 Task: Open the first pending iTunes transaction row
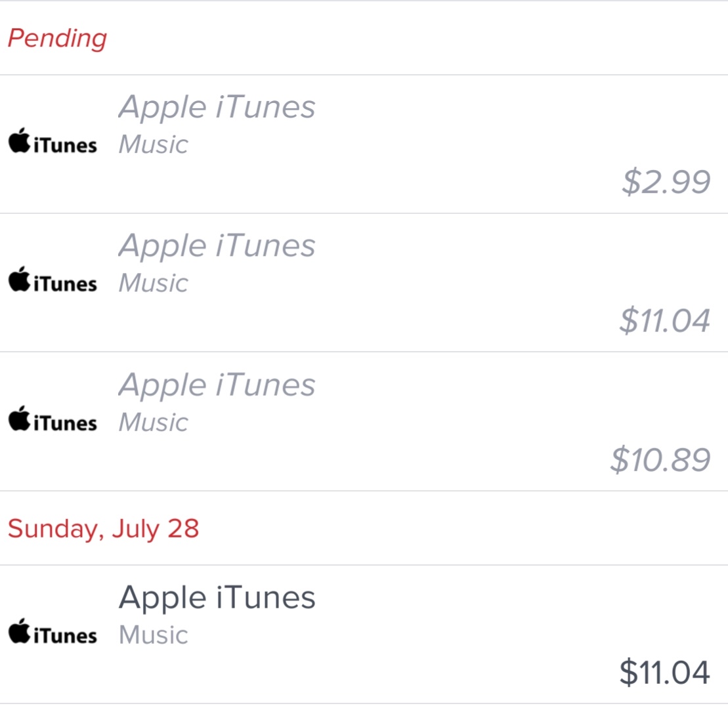(x=394, y=144)
